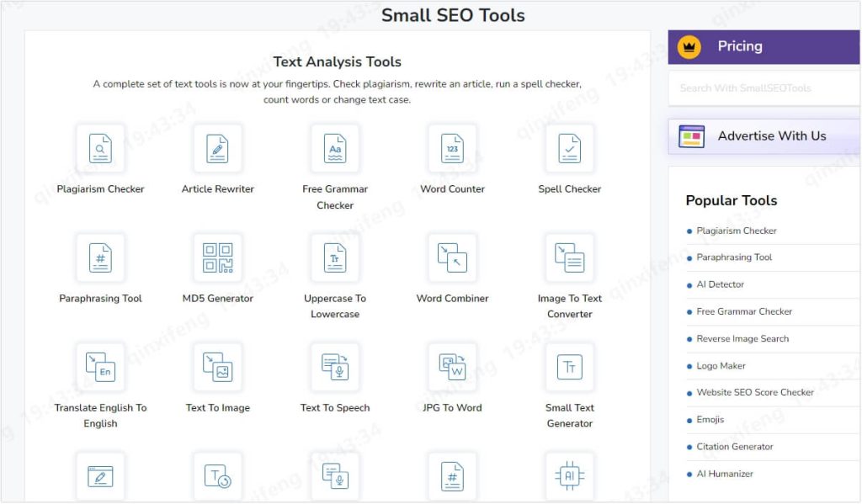Click the Pricing button
Image resolution: width=862 pixels, height=504 pixels.
coord(762,46)
